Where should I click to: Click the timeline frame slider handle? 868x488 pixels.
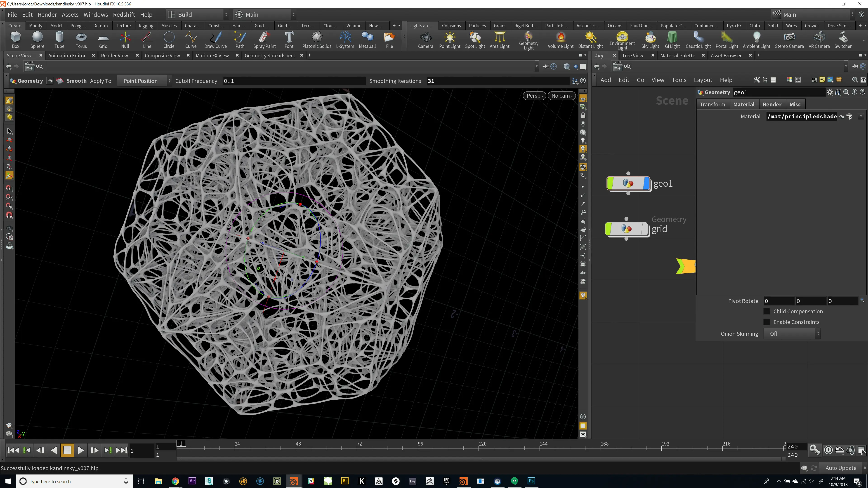pos(181,443)
